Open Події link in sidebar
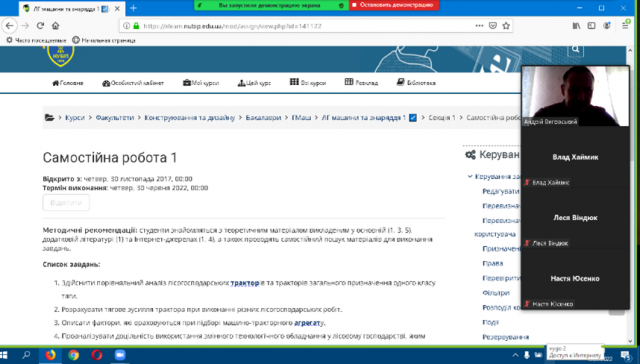 tap(490, 322)
